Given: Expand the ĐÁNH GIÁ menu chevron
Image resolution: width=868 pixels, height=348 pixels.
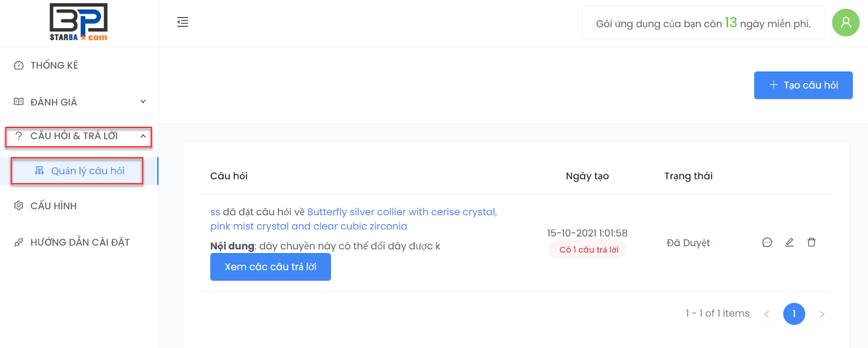Looking at the screenshot, I should (143, 102).
